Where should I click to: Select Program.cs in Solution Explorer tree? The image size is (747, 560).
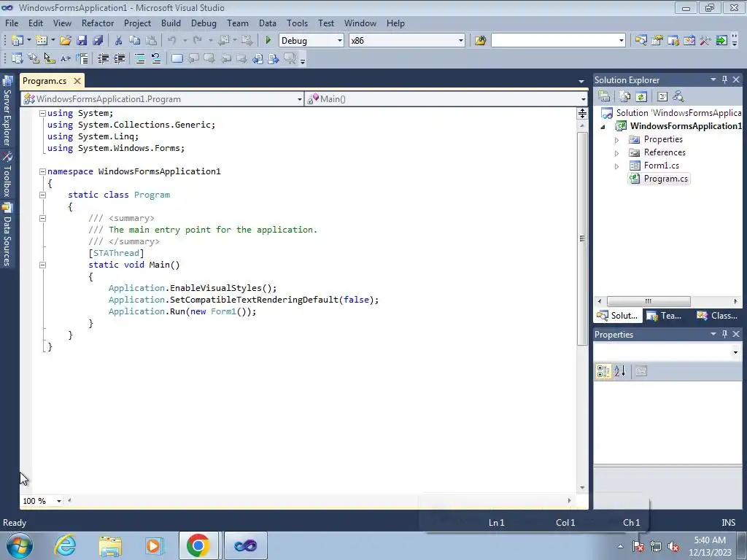click(659, 179)
